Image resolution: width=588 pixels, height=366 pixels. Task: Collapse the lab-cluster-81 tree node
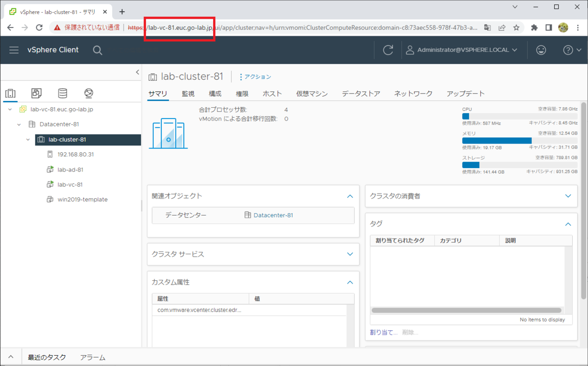(28, 140)
